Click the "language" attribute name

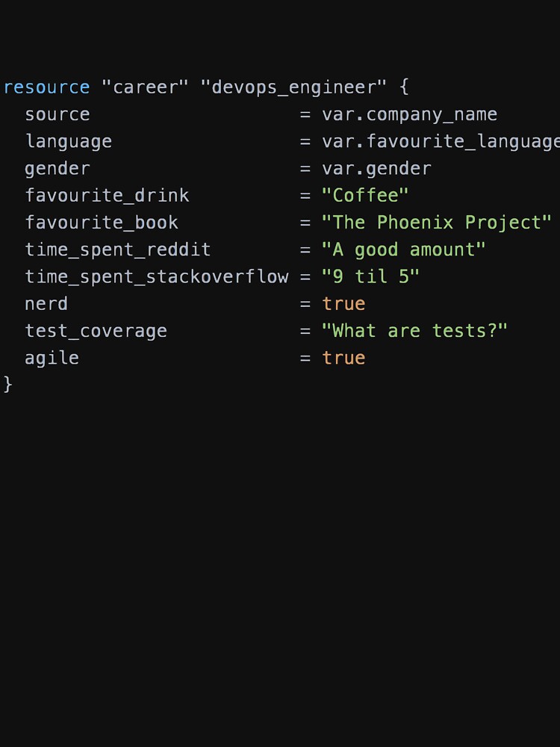69,141
